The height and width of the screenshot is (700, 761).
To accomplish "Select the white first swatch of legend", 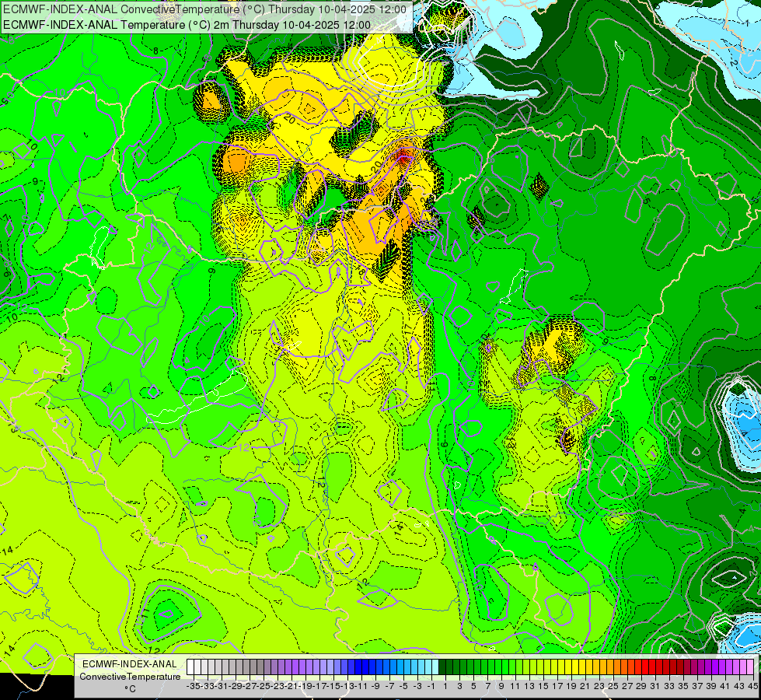I will 190,667.
